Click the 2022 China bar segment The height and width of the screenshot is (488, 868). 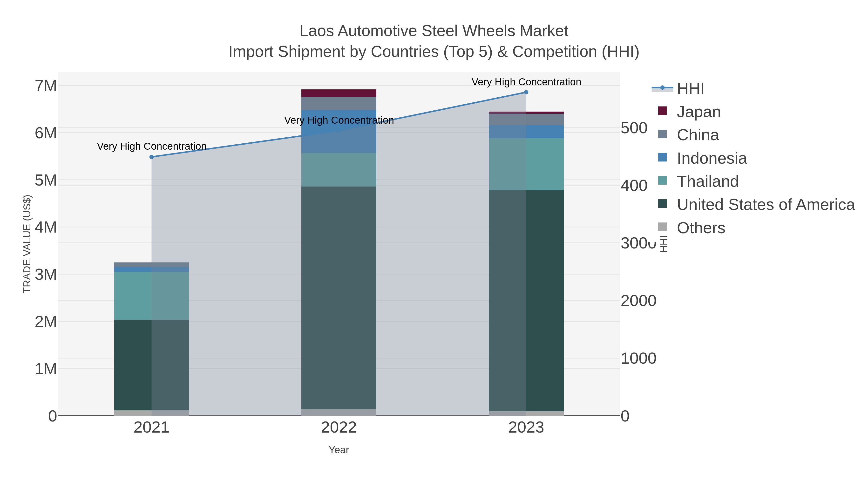click(x=339, y=104)
